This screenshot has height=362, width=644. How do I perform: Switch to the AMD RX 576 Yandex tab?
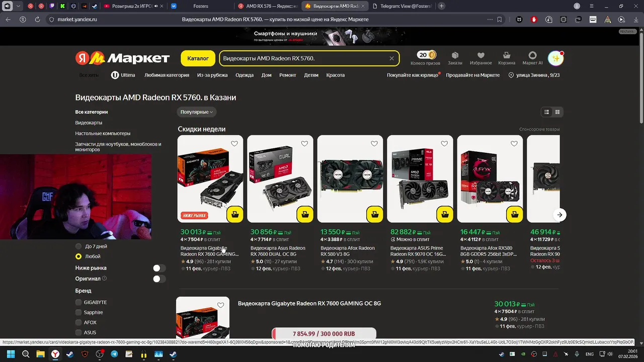pyautogui.click(x=267, y=6)
